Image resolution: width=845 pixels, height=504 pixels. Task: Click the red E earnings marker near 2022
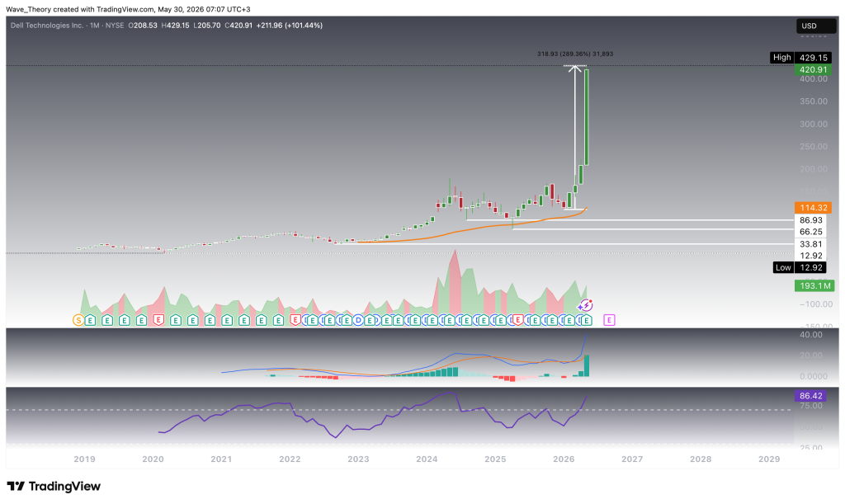coord(295,320)
